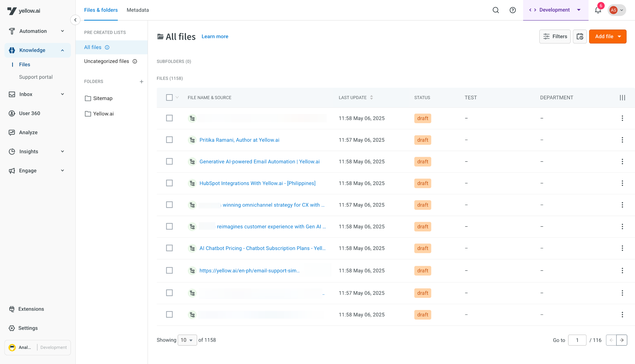The height and width of the screenshot is (364, 635).
Task: Open the notifications bell
Action: coord(598,10)
